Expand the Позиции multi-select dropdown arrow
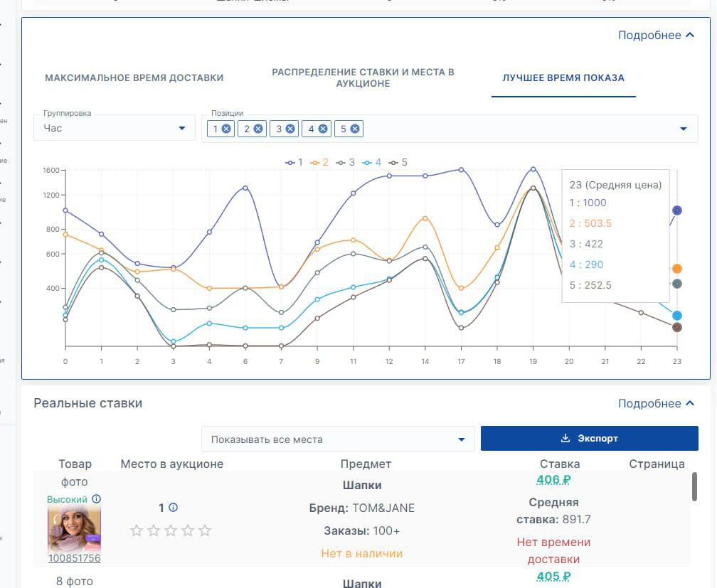Viewport: 717px width, 588px height. [x=684, y=129]
